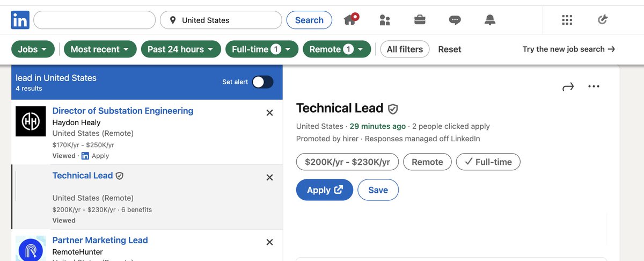Open the Messaging chat icon
Viewport: 644px width, 261px height.
[455, 20]
